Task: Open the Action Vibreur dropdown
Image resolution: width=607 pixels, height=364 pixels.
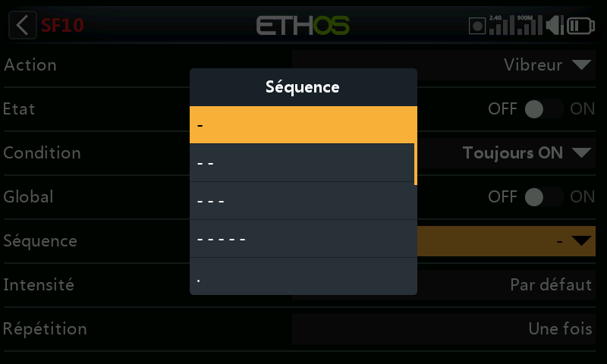Action: coord(444,65)
